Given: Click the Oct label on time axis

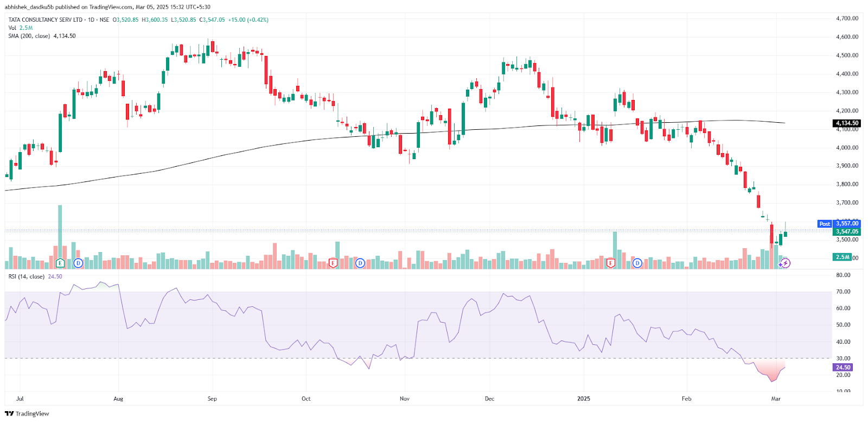Looking at the screenshot, I should pyautogui.click(x=306, y=399).
